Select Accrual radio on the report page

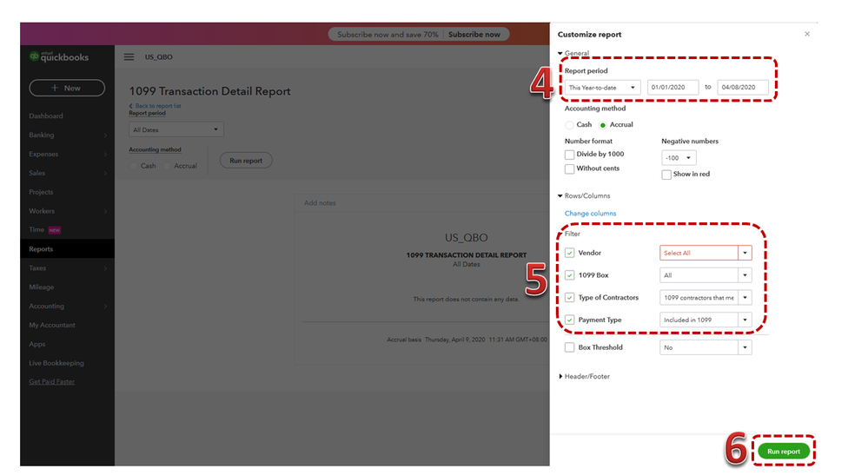[167, 166]
